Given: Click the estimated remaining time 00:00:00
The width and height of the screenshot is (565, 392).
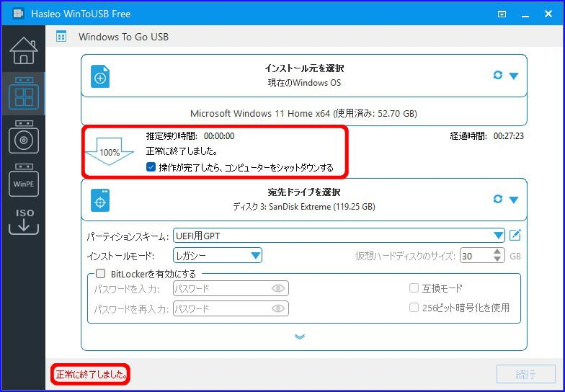Looking at the screenshot, I should [219, 135].
